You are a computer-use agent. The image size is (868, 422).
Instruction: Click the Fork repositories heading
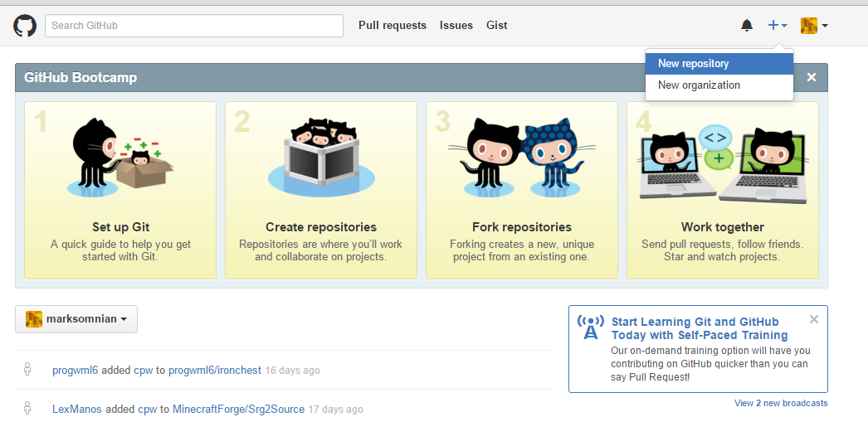tap(522, 227)
